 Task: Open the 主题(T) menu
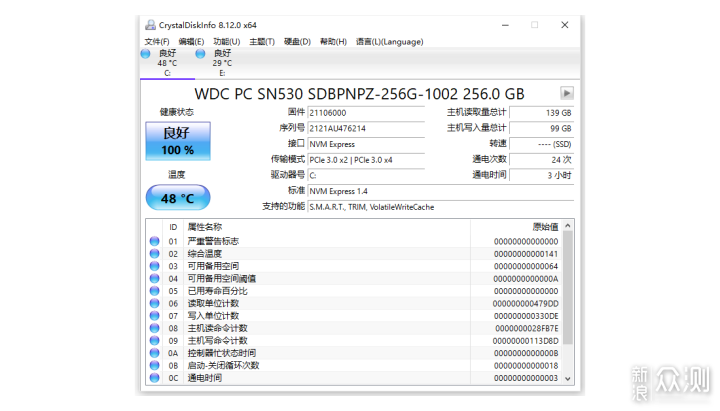[x=262, y=42]
